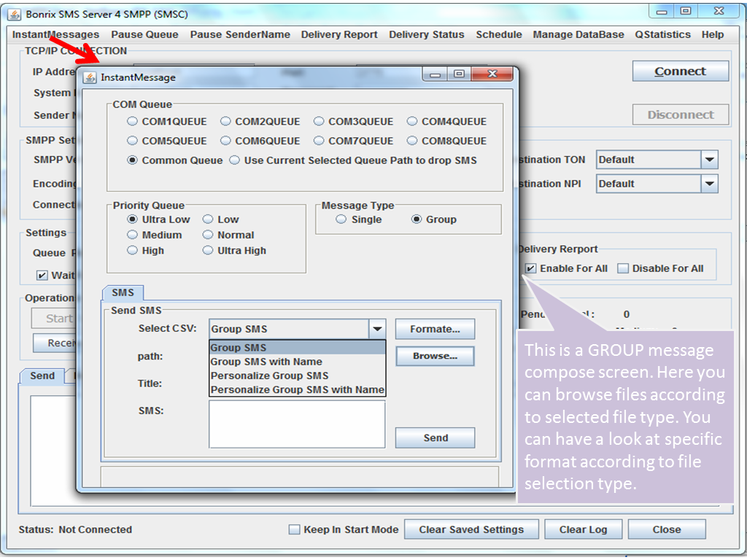The image size is (747, 560).
Task: Open the Schedule menu
Action: click(499, 35)
